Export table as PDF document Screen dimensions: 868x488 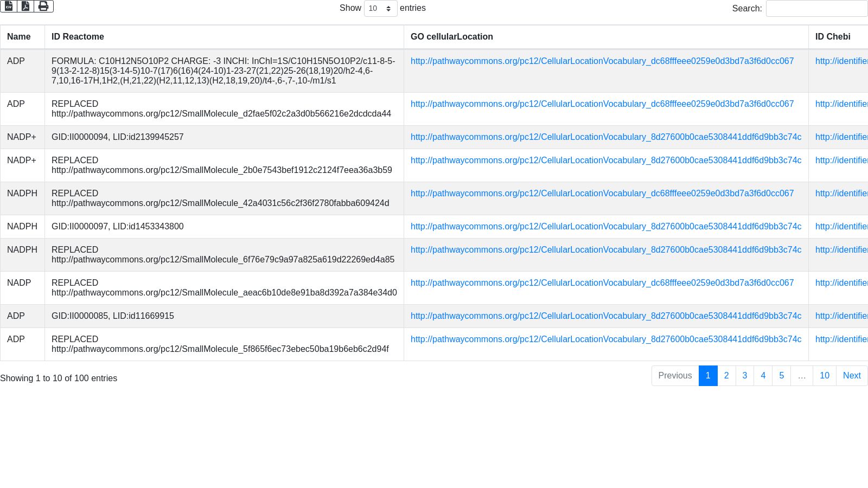(x=25, y=6)
